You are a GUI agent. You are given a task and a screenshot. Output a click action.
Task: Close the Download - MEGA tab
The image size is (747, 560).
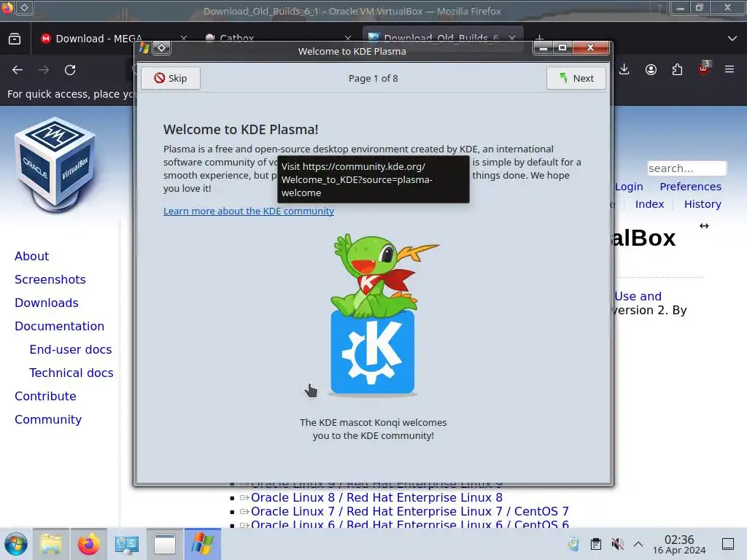point(183,38)
